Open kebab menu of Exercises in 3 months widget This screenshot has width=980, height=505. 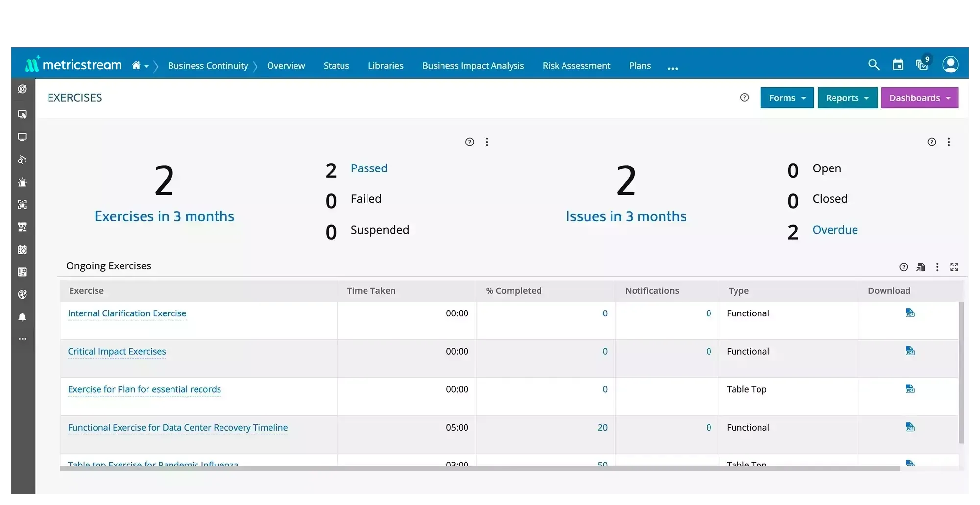tap(487, 142)
